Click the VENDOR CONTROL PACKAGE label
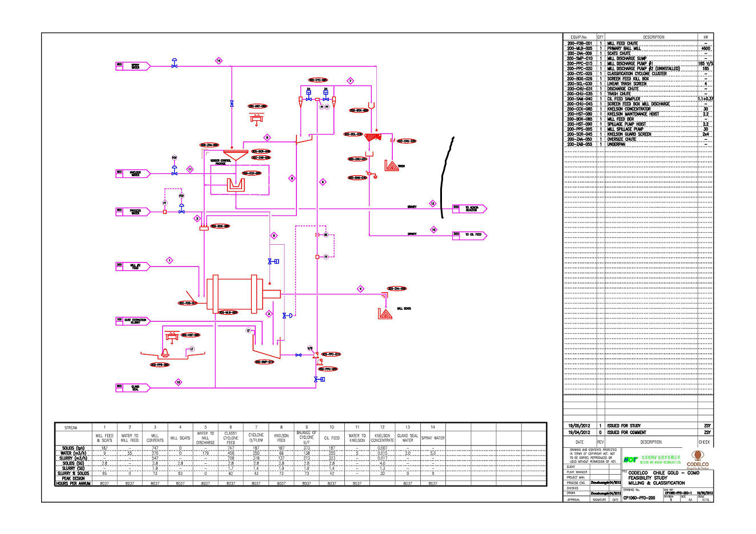The height and width of the screenshot is (534, 756). coord(220,163)
